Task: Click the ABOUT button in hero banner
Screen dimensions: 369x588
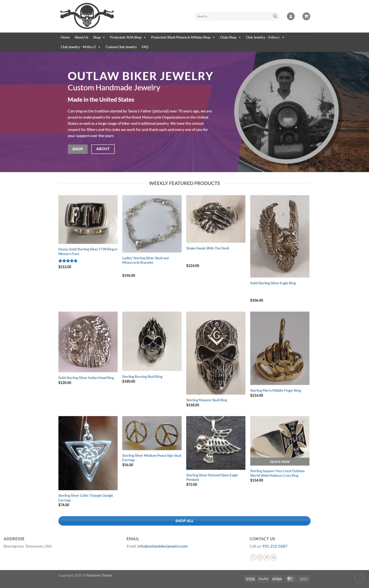Action: point(103,149)
